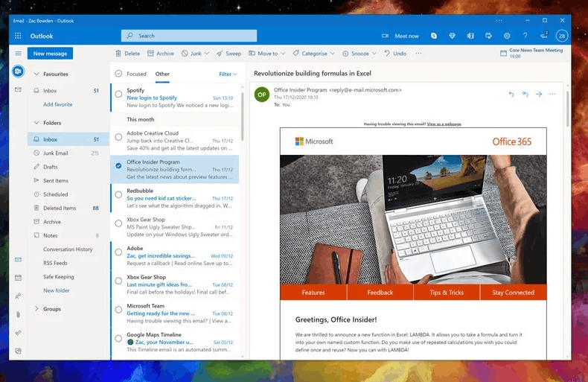Click View as a webpage link
This screenshot has height=382, width=588.
[x=444, y=124]
